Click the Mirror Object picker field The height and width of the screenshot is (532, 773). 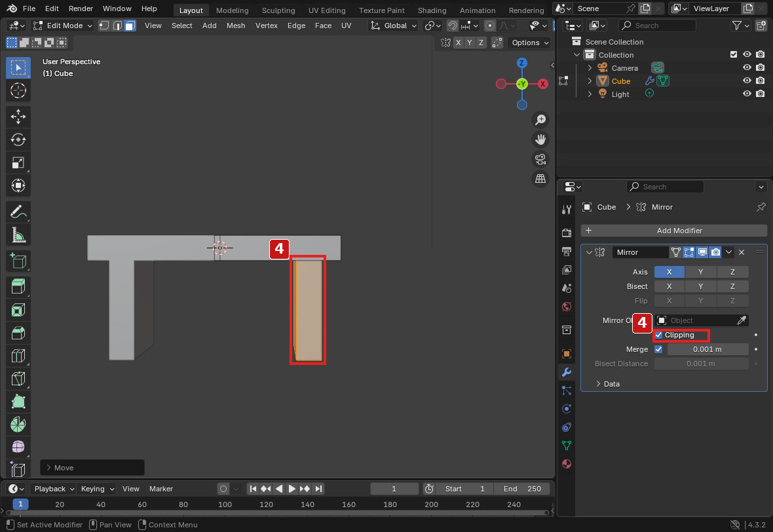pyautogui.click(x=701, y=320)
